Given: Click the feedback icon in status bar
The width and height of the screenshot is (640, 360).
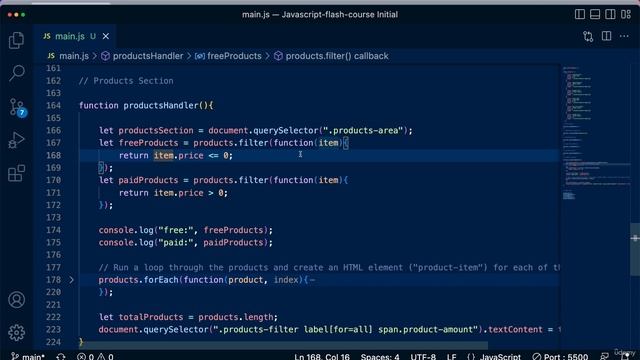Looking at the screenshot, I should point(604,356).
